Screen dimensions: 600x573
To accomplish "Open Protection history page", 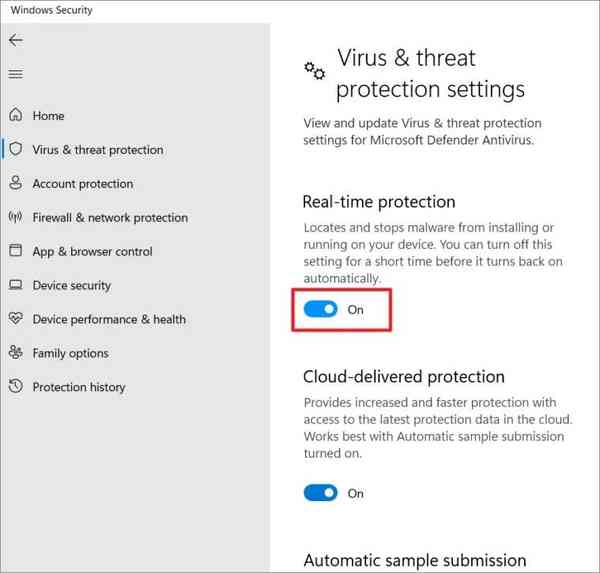I will [79, 387].
